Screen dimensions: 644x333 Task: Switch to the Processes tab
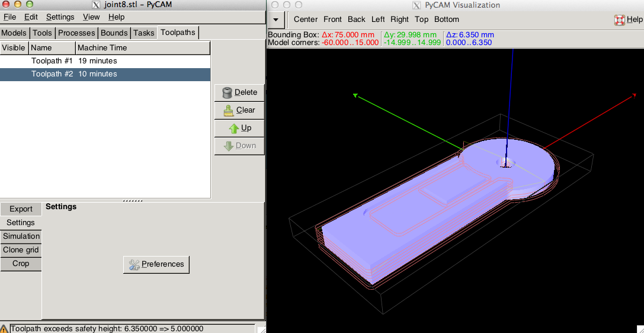76,33
